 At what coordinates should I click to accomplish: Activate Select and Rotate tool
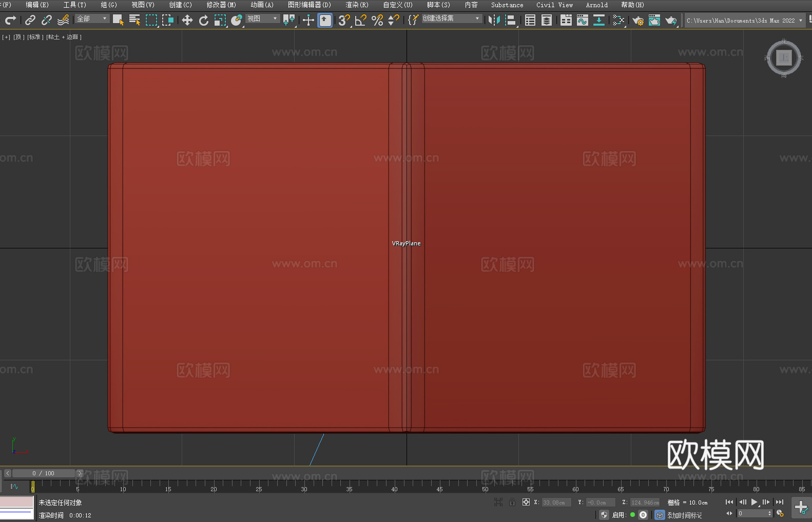[x=204, y=20]
